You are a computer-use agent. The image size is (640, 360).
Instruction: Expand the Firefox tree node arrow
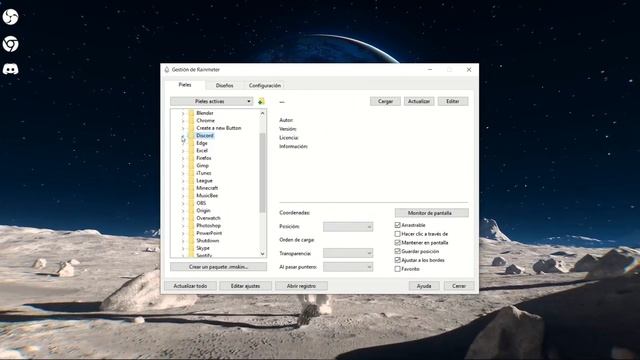pyautogui.click(x=183, y=158)
